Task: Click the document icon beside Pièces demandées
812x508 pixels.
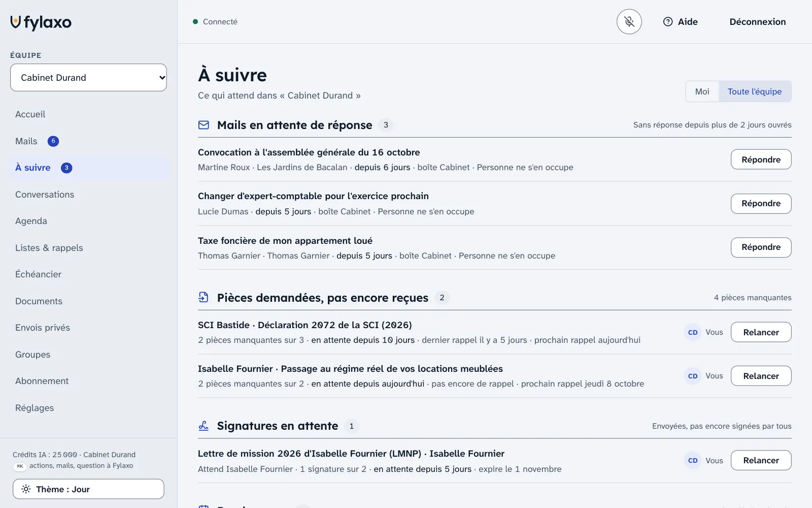Action: (x=204, y=297)
